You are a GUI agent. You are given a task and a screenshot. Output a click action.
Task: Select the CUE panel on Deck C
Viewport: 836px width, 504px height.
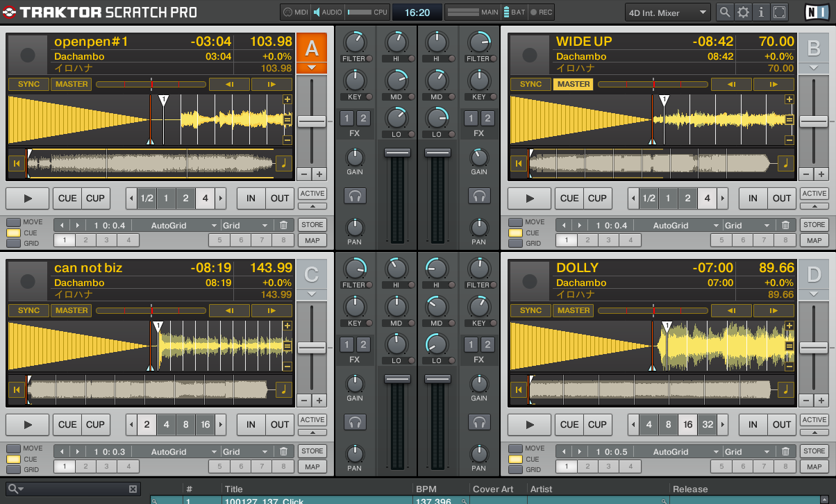[x=14, y=459]
